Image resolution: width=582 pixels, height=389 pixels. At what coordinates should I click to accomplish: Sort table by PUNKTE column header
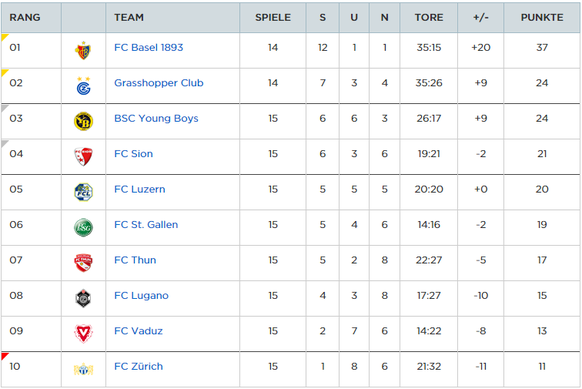(x=542, y=17)
